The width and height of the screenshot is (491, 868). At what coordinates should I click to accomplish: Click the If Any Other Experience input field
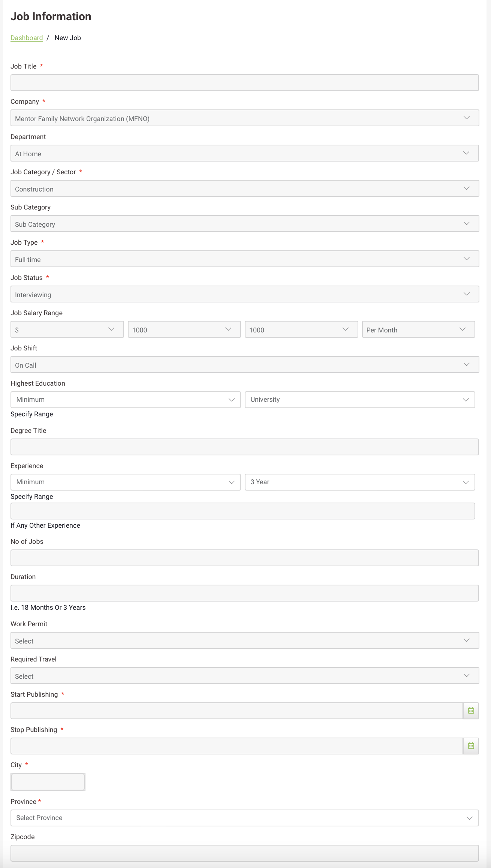(243, 511)
